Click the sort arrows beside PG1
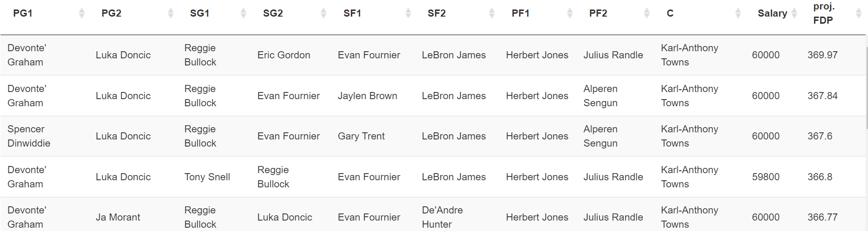The width and height of the screenshot is (868, 231). click(82, 13)
